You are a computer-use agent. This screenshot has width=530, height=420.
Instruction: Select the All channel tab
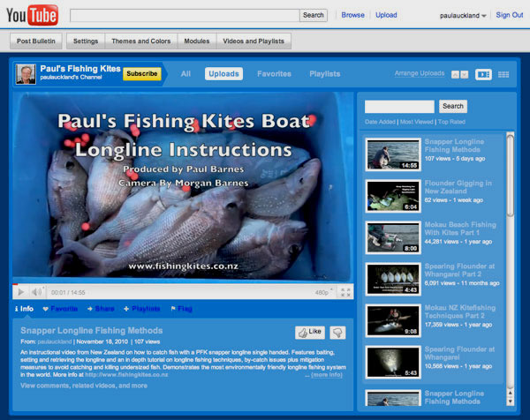pyautogui.click(x=185, y=73)
